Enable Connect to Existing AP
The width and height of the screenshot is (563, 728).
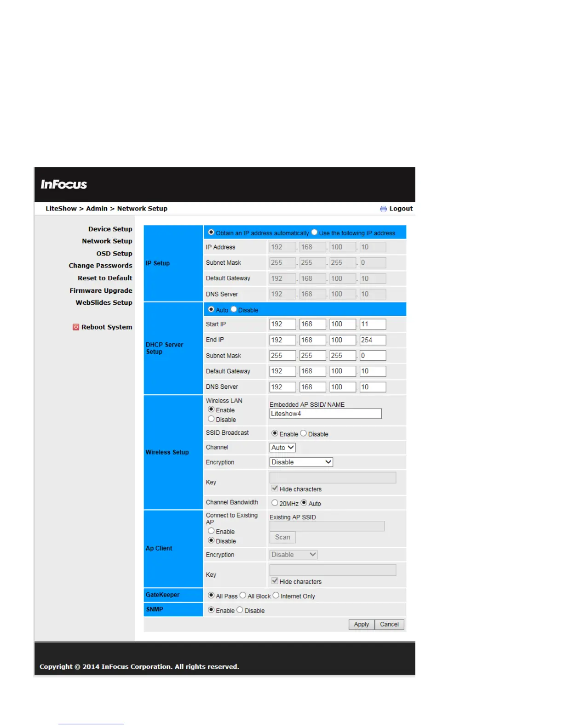(x=211, y=531)
